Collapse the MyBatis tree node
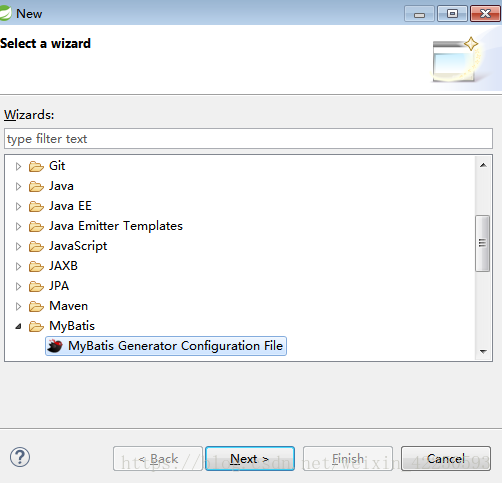This screenshot has height=483, width=502. point(19,326)
